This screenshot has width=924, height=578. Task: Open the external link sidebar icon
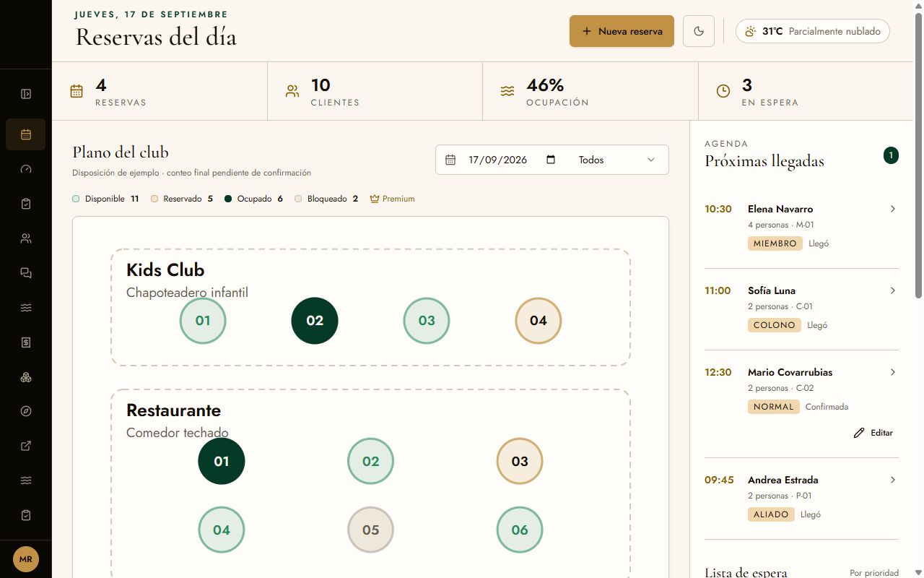[x=26, y=446]
